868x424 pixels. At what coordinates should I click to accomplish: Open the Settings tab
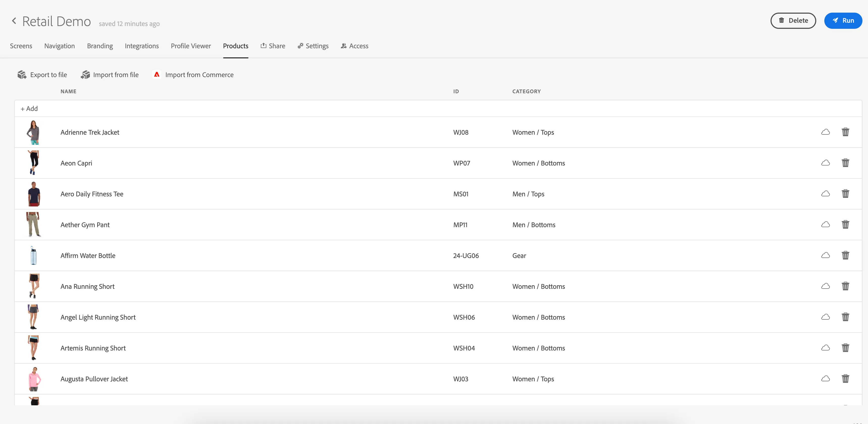point(313,46)
